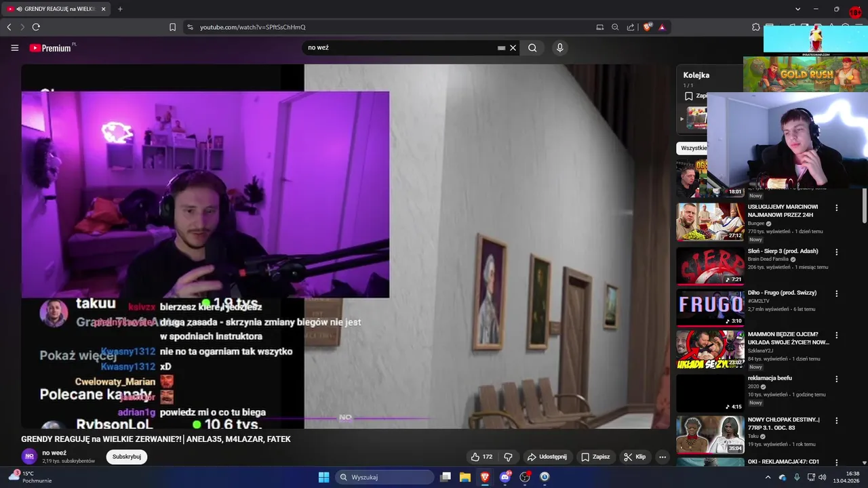868x488 pixels.
Task: Open NOWY CHŁOPAK DESTINY video title
Action: coord(783,424)
